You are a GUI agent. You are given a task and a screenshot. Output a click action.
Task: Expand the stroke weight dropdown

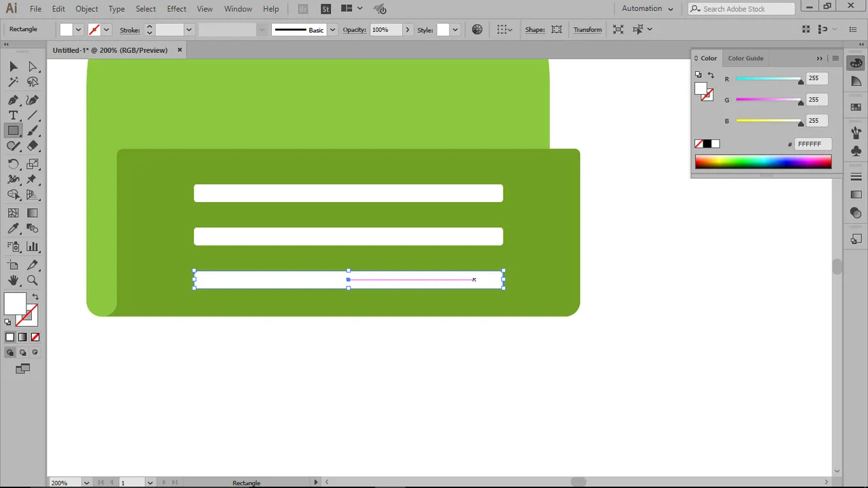(x=189, y=30)
